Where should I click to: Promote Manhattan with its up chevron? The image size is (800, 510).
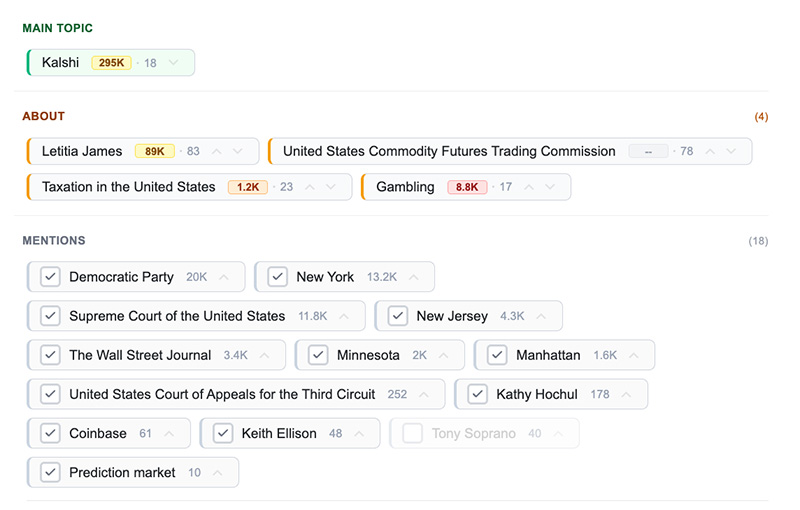pos(634,355)
